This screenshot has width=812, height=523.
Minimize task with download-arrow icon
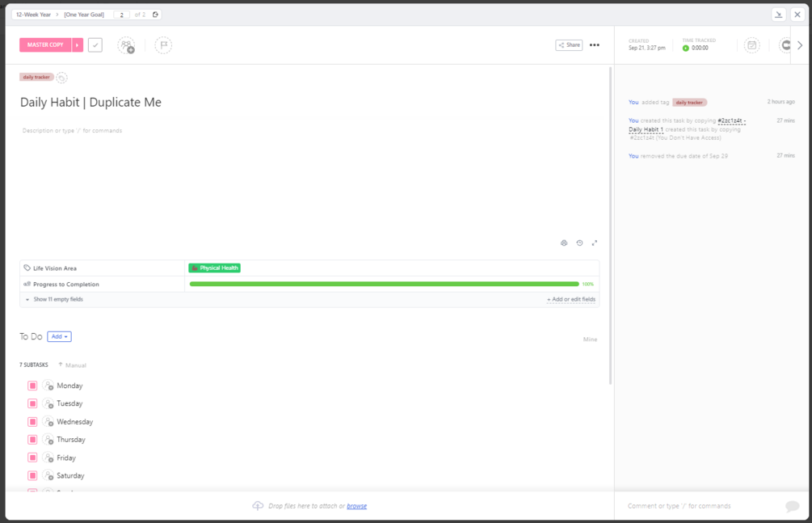(778, 15)
